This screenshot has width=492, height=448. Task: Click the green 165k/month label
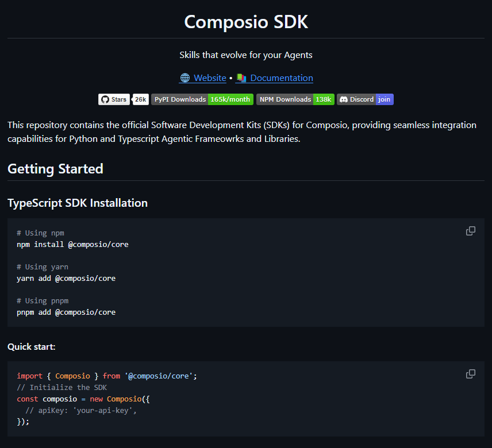(230, 99)
